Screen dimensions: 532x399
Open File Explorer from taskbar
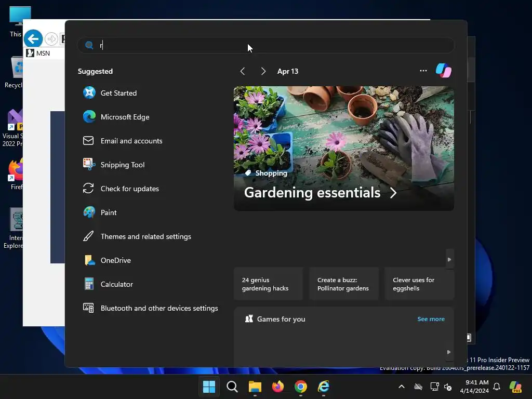(255, 387)
